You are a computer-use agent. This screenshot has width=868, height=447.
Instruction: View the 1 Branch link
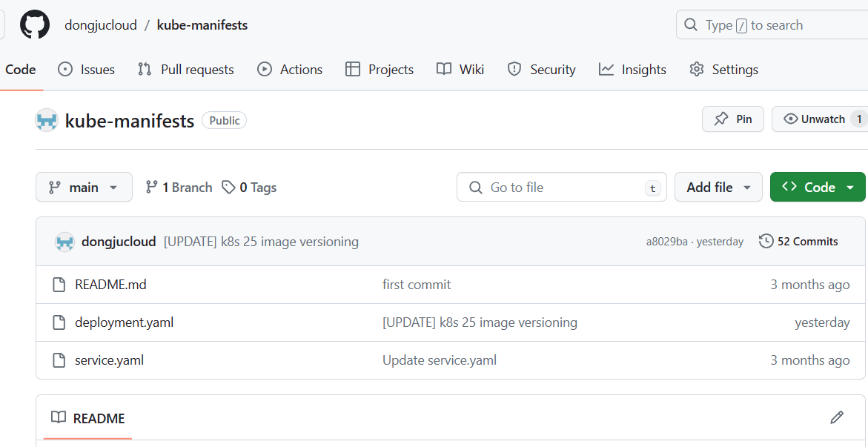click(179, 188)
